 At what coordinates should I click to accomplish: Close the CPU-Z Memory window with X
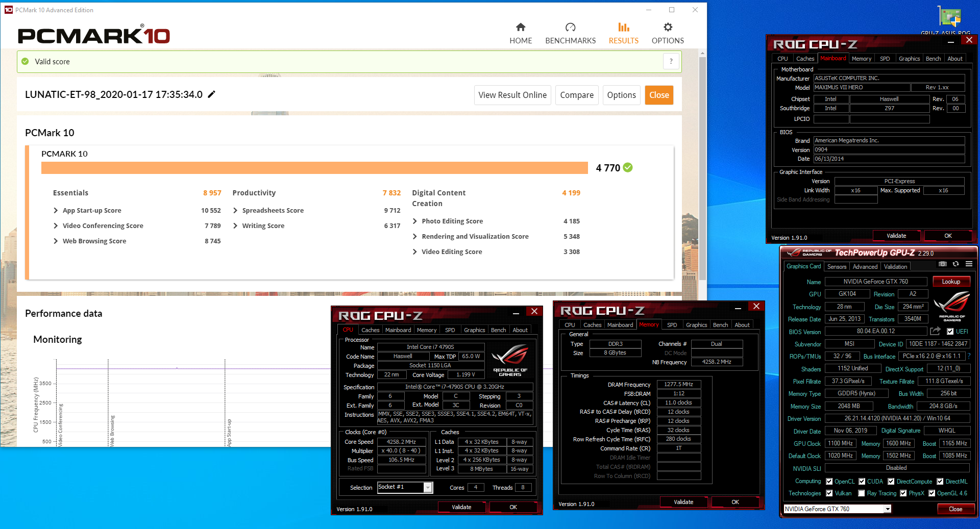756,306
